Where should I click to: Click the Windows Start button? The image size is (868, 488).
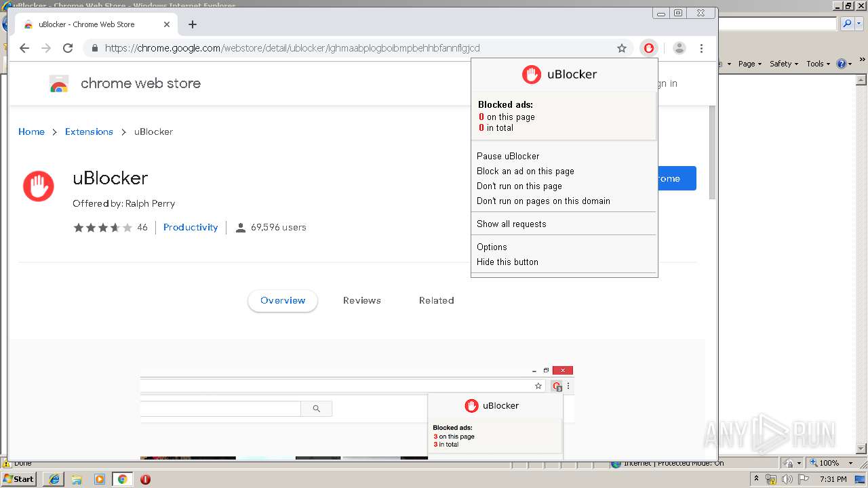pyautogui.click(x=19, y=479)
